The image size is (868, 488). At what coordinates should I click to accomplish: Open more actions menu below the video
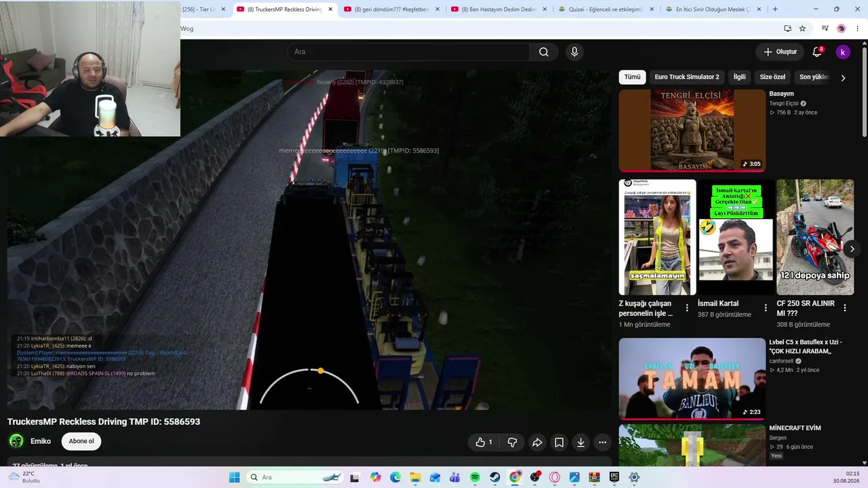click(x=602, y=443)
